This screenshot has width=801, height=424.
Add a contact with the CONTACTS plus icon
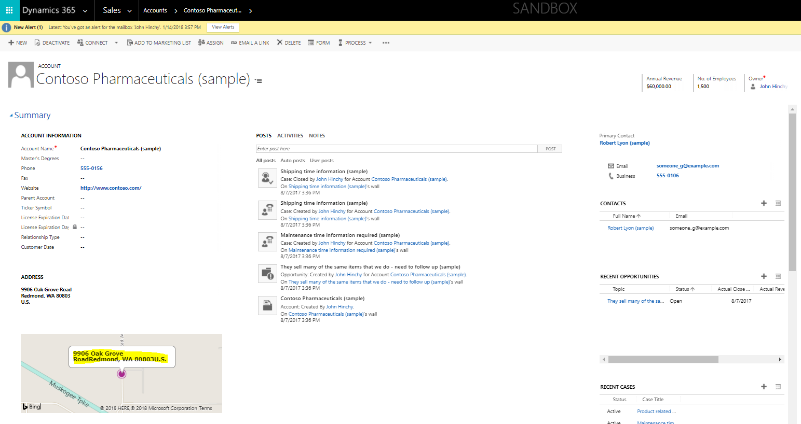click(x=764, y=203)
